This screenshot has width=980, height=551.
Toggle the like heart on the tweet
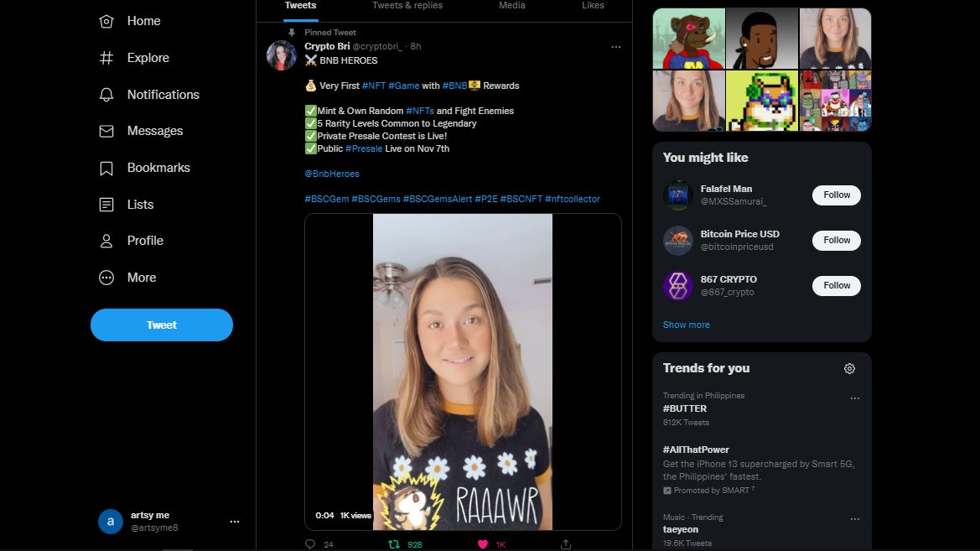(x=483, y=545)
